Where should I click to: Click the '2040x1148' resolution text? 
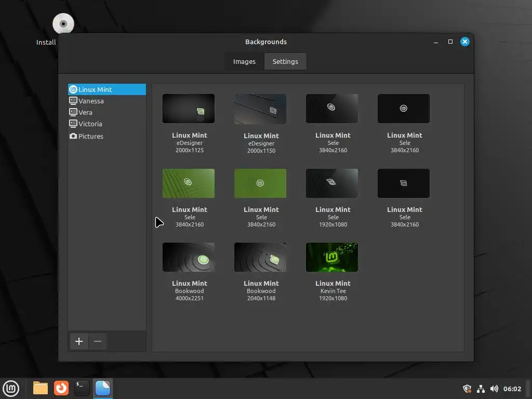[261, 298]
